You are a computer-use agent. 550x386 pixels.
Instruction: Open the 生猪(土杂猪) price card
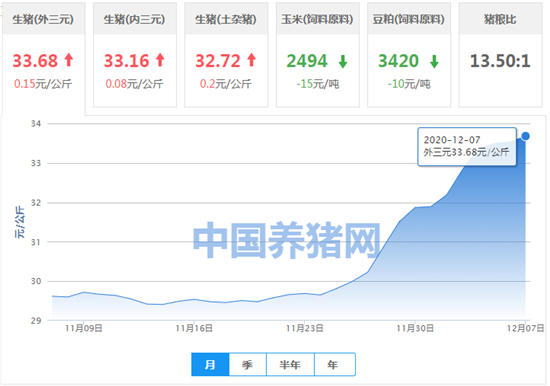pyautogui.click(x=226, y=55)
